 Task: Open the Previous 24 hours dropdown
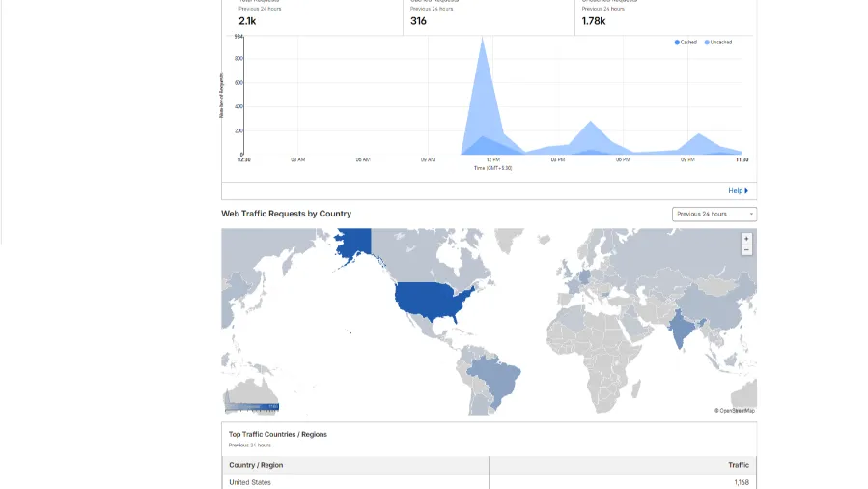[x=714, y=214]
